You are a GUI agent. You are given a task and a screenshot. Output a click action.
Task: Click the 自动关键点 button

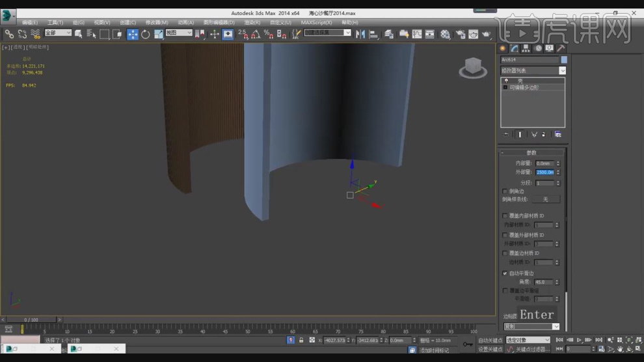click(x=490, y=340)
